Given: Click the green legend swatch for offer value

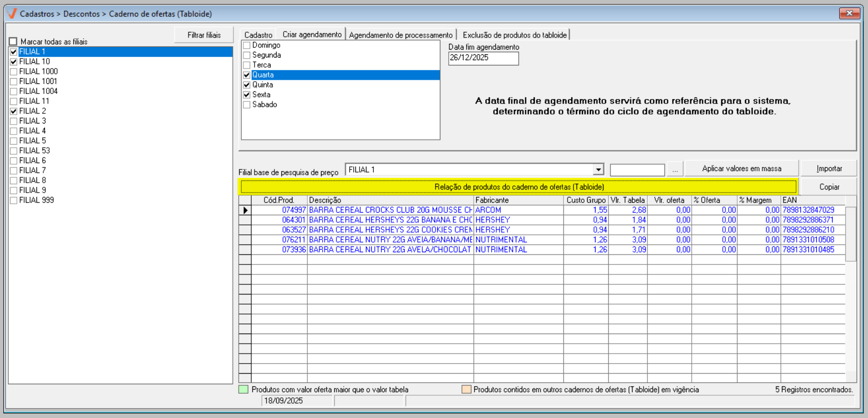Looking at the screenshot, I should coord(243,389).
